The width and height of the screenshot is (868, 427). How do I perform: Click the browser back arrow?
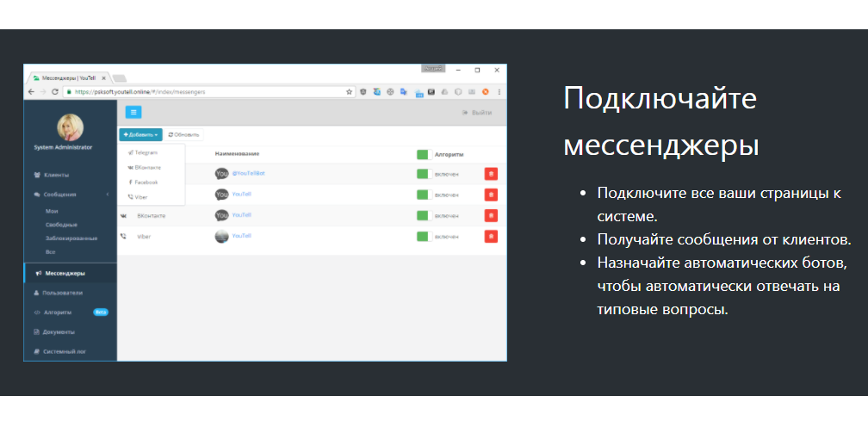coord(31,92)
